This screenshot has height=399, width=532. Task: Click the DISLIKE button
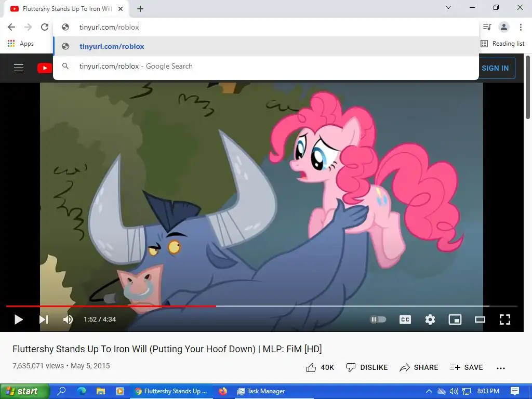point(366,367)
